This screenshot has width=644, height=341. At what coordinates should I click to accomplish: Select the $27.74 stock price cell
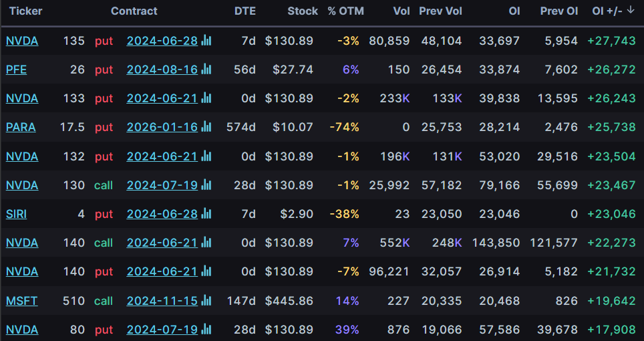click(293, 70)
